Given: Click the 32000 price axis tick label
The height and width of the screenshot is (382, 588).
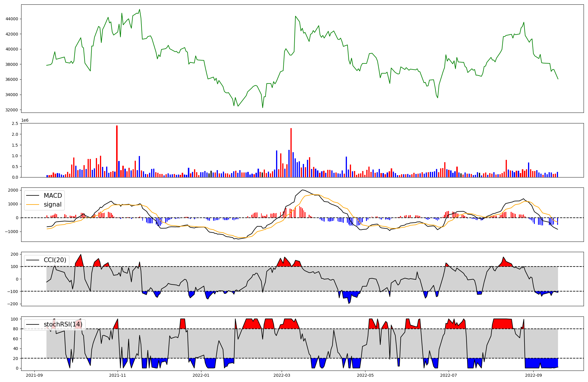Looking at the screenshot, I should pyautogui.click(x=12, y=110).
